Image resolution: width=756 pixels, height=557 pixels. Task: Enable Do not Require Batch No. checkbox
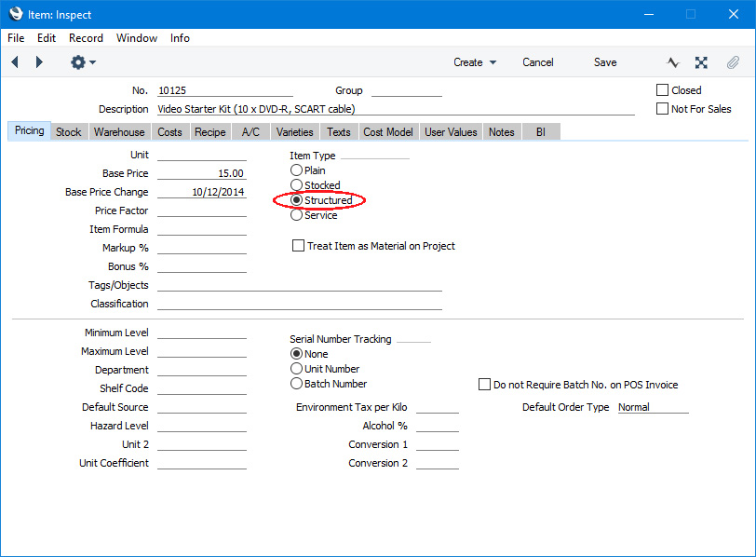point(484,385)
